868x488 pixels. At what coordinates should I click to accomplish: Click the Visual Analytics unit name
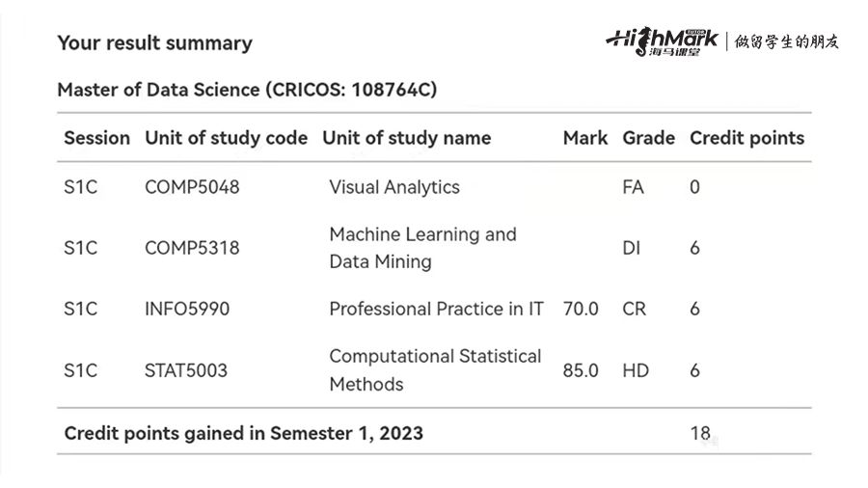pyautogui.click(x=394, y=187)
